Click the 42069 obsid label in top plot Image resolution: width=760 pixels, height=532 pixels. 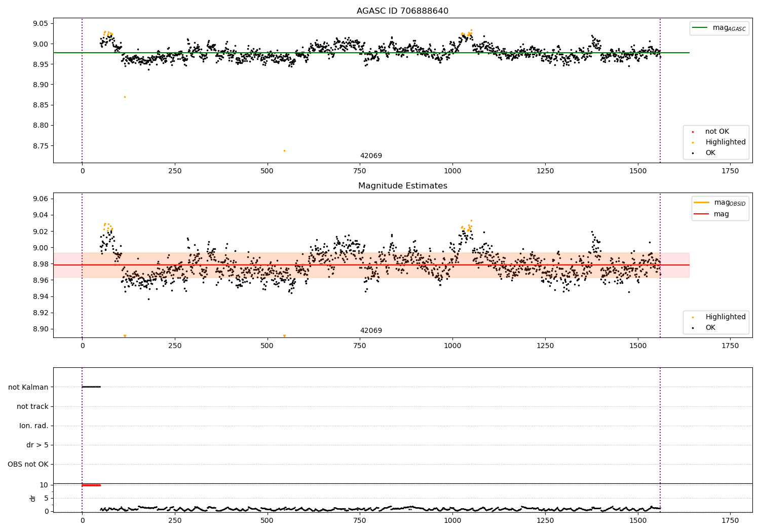point(371,156)
